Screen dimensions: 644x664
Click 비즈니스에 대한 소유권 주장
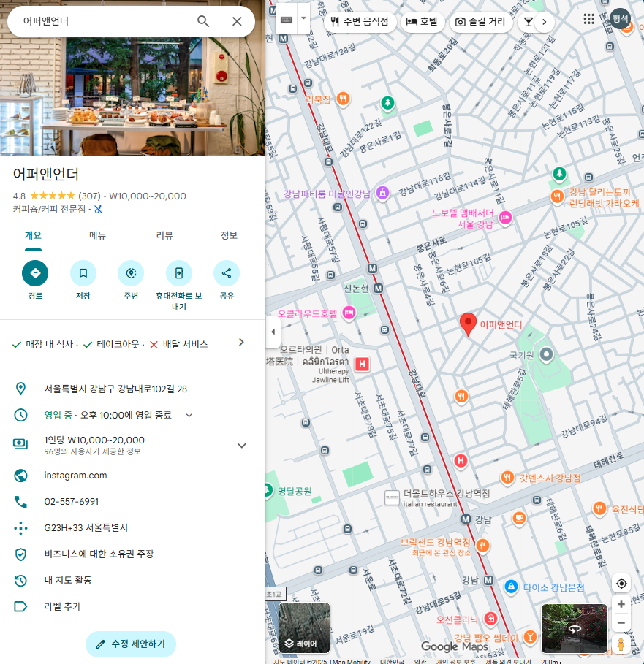click(x=99, y=554)
